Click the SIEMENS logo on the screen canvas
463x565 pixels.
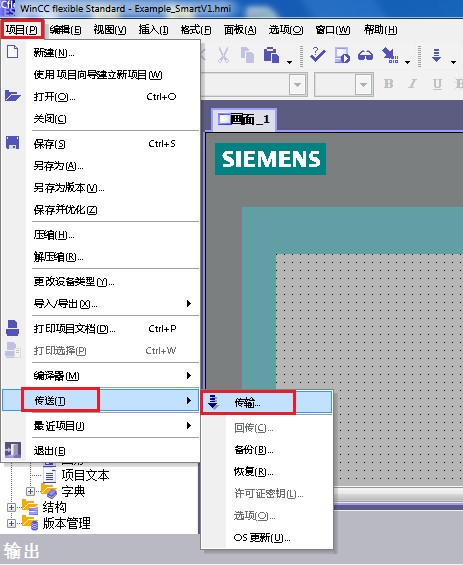point(271,159)
